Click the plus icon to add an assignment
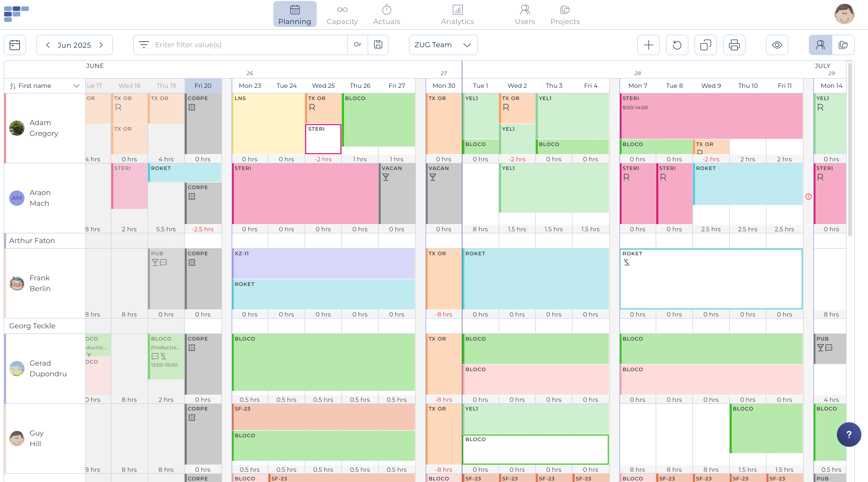 point(648,45)
